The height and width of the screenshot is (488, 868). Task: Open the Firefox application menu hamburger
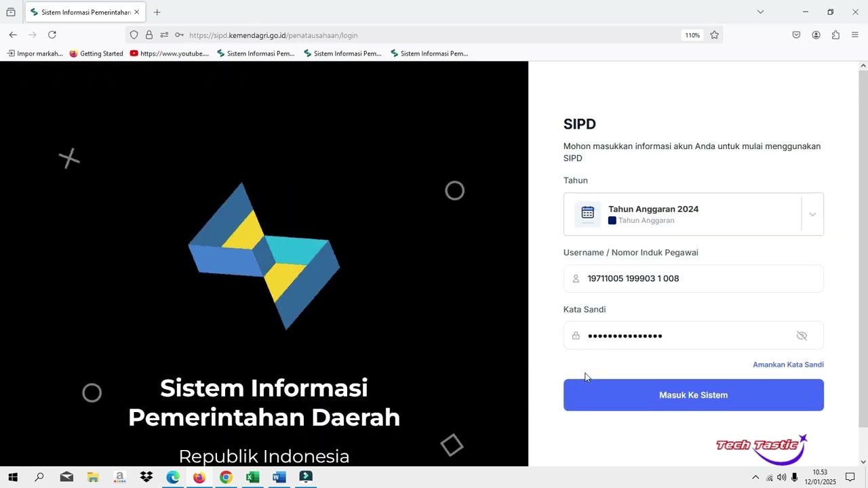point(854,35)
